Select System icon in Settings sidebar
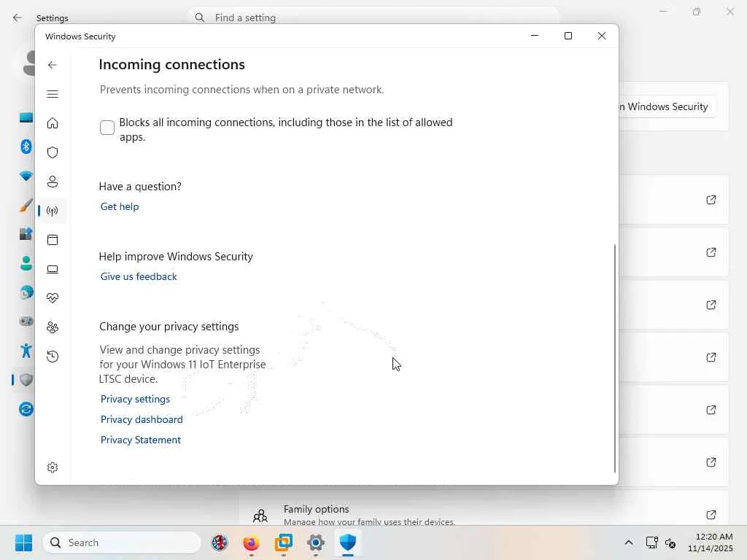The image size is (747, 560). pyautogui.click(x=26, y=117)
